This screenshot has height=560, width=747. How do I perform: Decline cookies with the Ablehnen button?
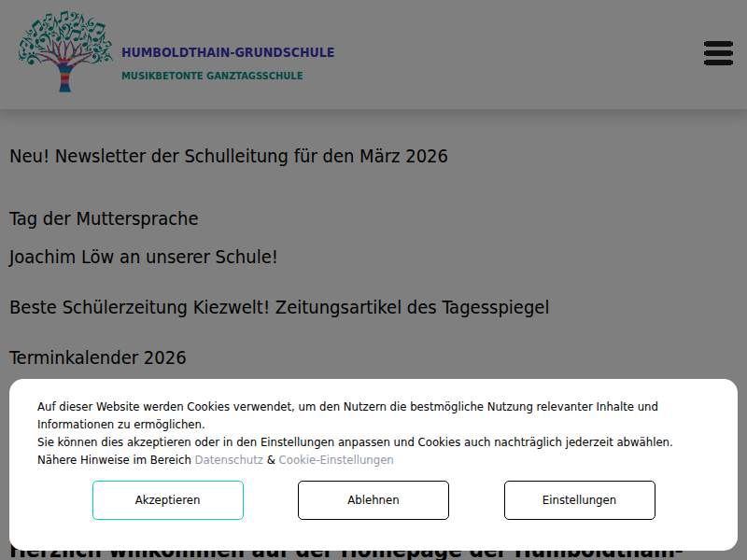click(x=373, y=500)
